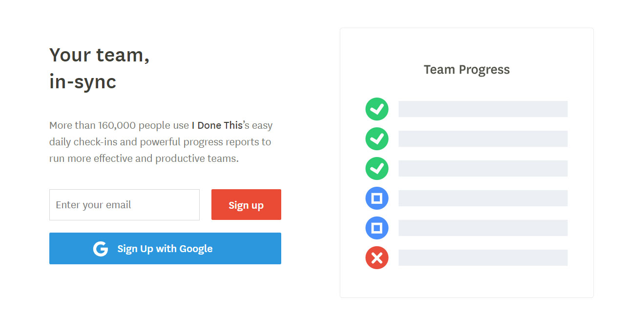Click the first blue square icon
644x335 pixels.
coord(377,198)
